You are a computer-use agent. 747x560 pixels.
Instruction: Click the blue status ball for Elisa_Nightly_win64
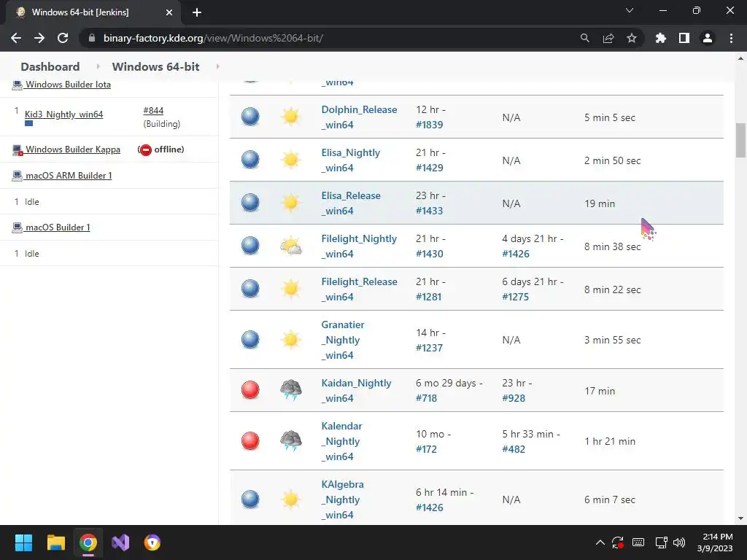pos(250,160)
